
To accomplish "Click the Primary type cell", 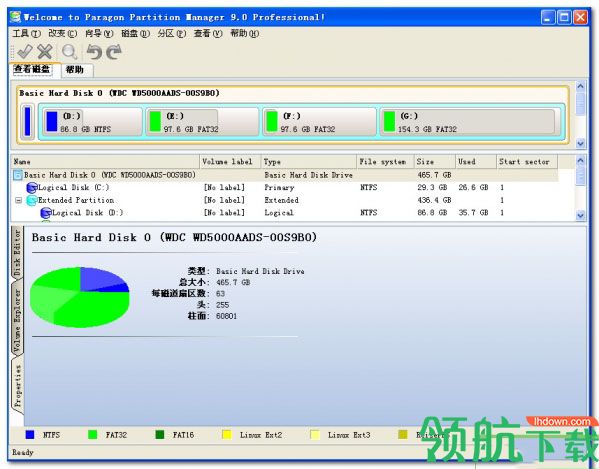I will 279,188.
